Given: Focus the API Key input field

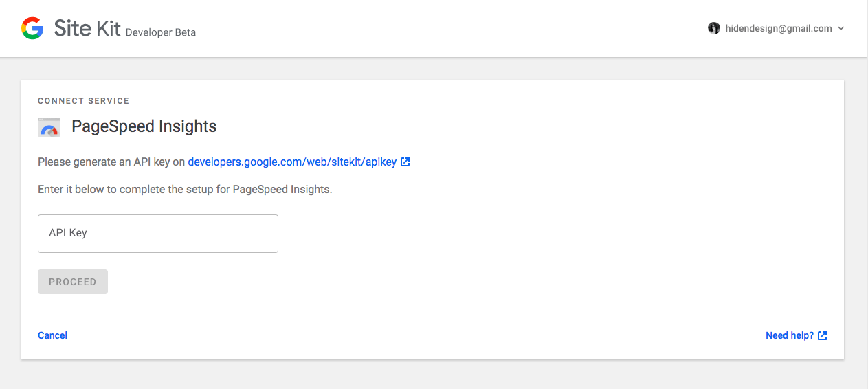Looking at the screenshot, I should click(x=158, y=234).
